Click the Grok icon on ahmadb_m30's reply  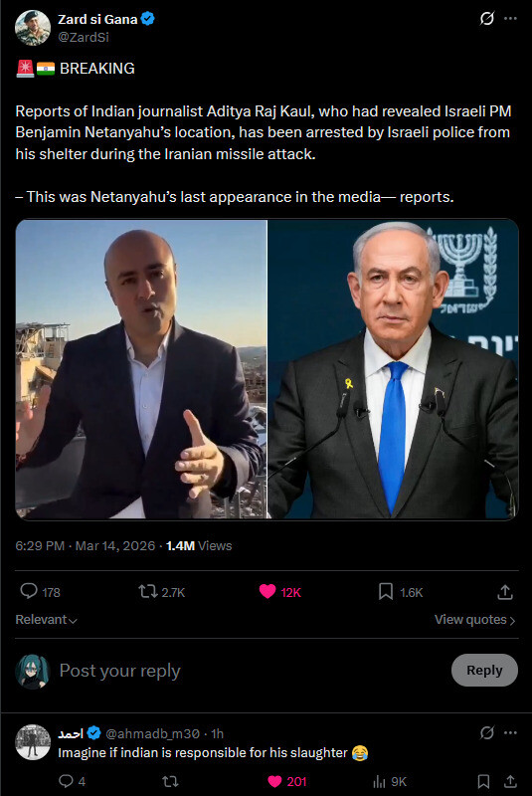pos(487,732)
